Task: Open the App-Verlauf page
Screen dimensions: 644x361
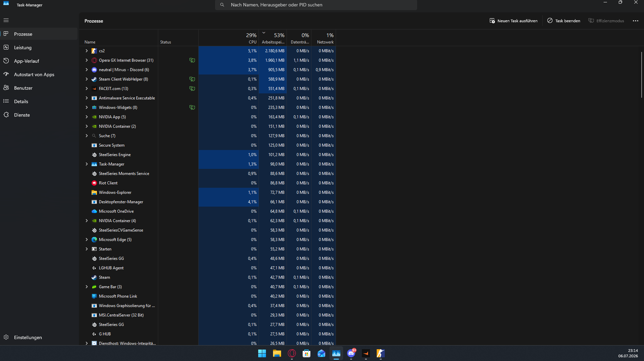Action: [39, 61]
